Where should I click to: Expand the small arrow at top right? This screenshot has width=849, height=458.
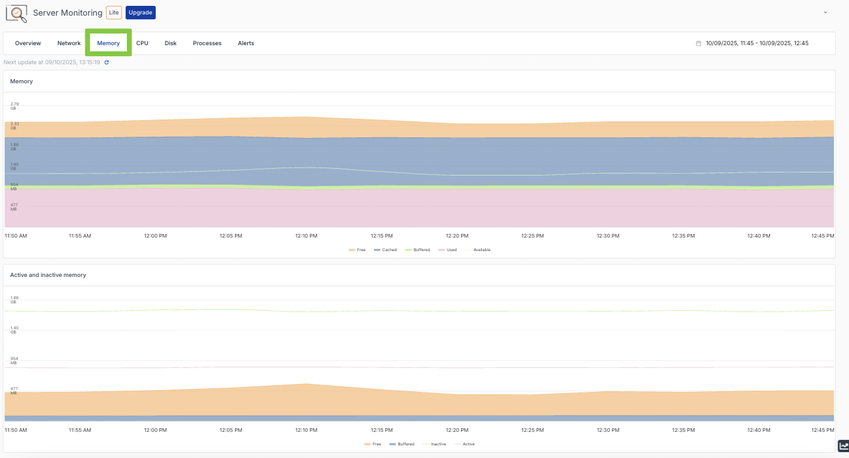pyautogui.click(x=825, y=13)
